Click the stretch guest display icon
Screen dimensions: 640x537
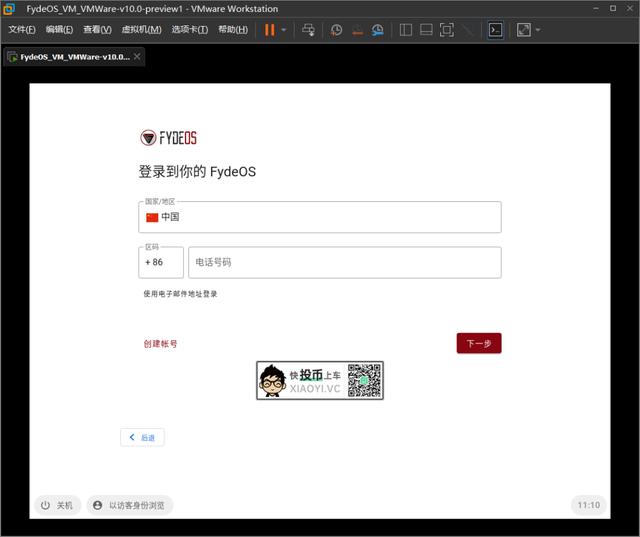click(524, 30)
